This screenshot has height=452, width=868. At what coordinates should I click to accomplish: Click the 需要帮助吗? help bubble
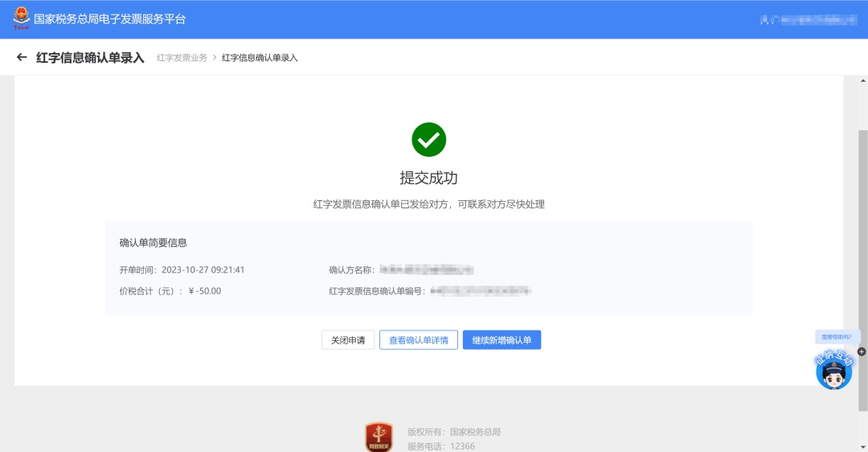[837, 337]
